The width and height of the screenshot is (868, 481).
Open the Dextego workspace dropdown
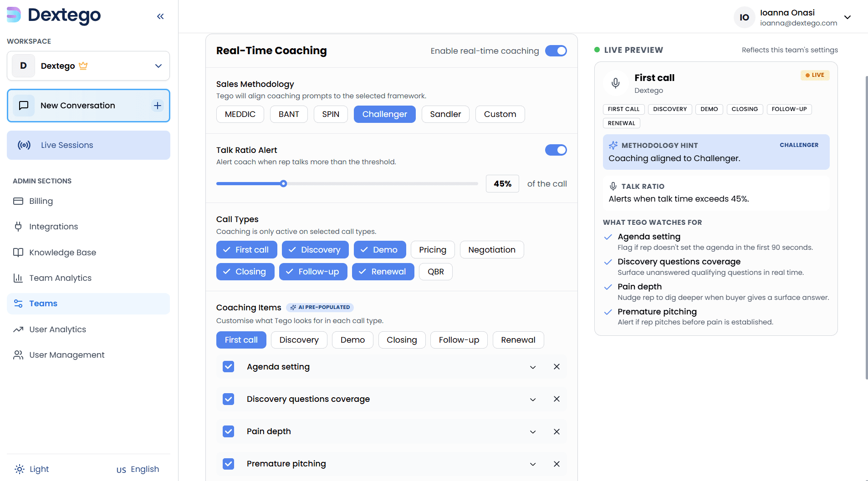point(88,66)
